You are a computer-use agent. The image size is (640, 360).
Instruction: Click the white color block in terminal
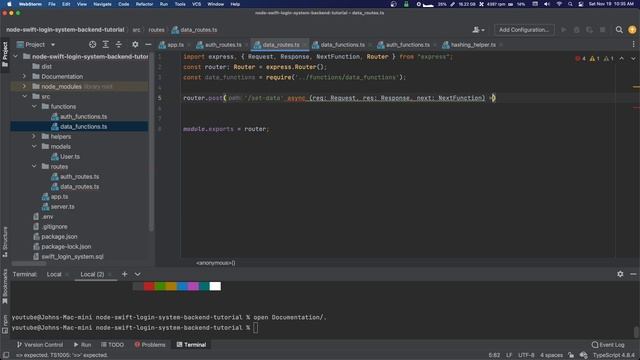215,286
